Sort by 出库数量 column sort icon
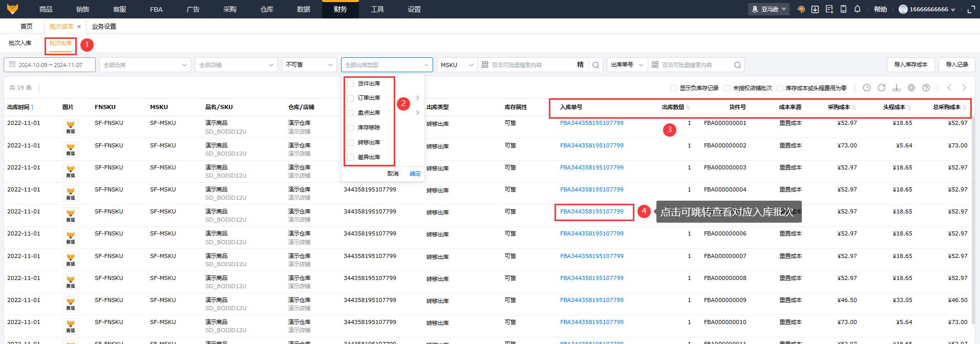The image size is (980, 344). point(688,107)
